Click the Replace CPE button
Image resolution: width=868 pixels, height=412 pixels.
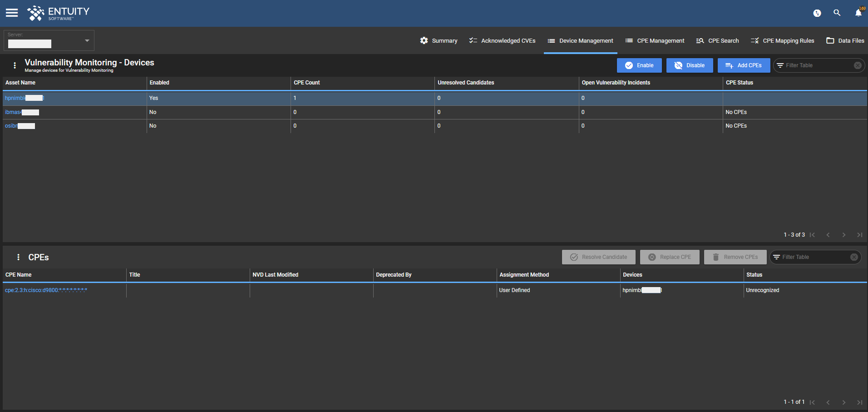(x=670, y=257)
